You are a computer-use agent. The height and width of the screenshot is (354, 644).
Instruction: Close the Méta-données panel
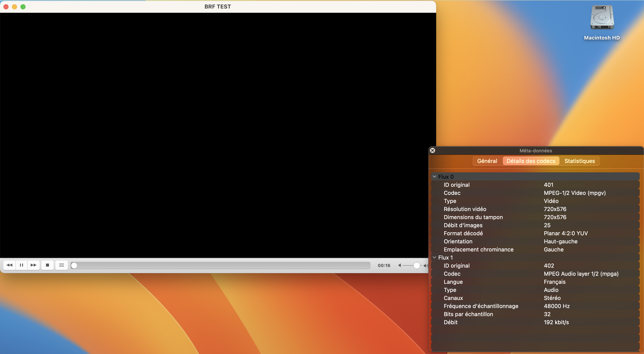point(433,150)
